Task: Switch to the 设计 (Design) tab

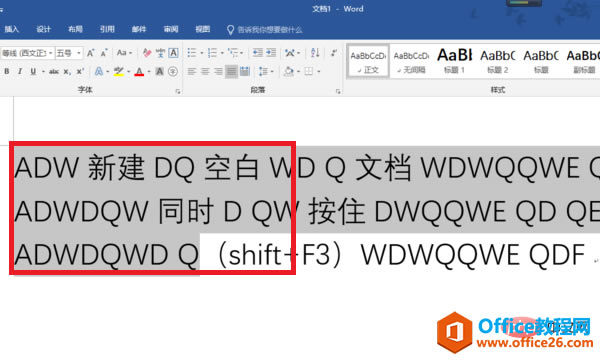Action: point(44,29)
